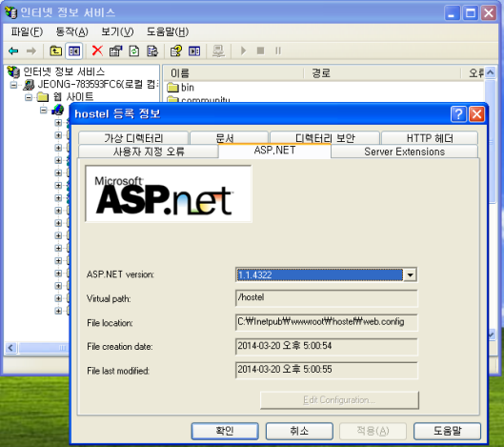The height and width of the screenshot is (447, 504).
Task: Click the local computer icon in tree
Action: pyautogui.click(x=29, y=85)
